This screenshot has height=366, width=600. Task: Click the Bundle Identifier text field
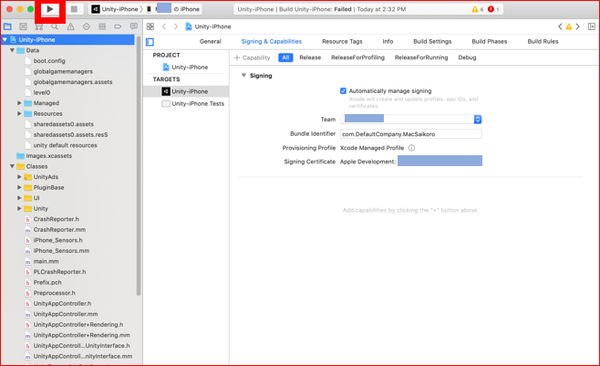(x=411, y=134)
